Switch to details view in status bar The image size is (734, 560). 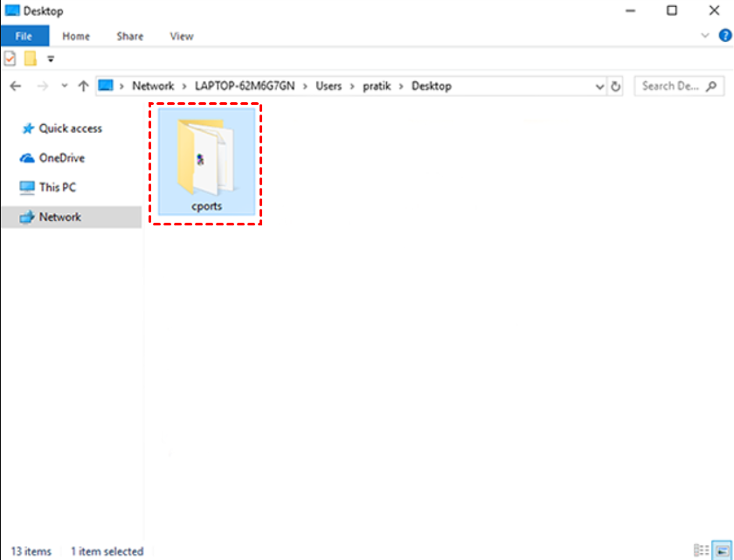point(701,550)
